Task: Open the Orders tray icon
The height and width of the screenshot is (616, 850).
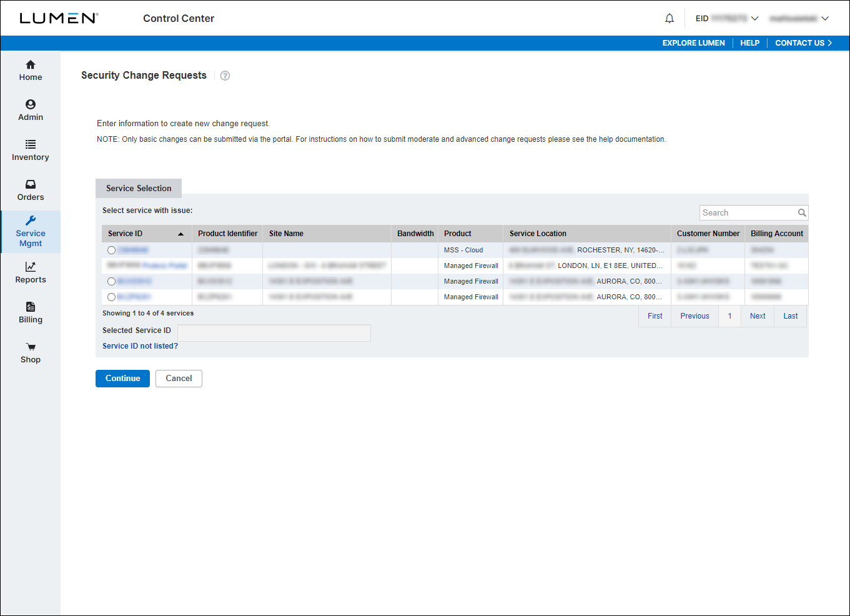Action: 31,184
